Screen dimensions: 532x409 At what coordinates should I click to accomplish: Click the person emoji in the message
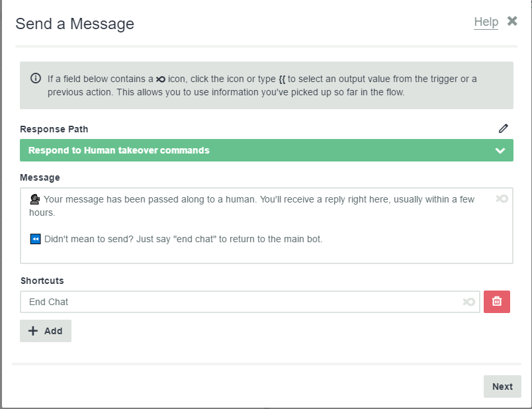[x=34, y=199]
